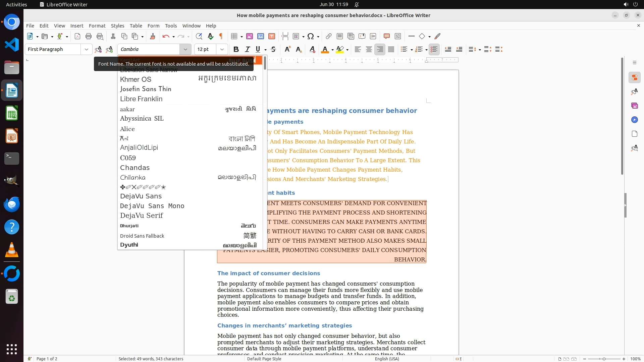The width and height of the screenshot is (644, 362).
Task: Click the Print toolbar icon
Action: tap(89, 36)
